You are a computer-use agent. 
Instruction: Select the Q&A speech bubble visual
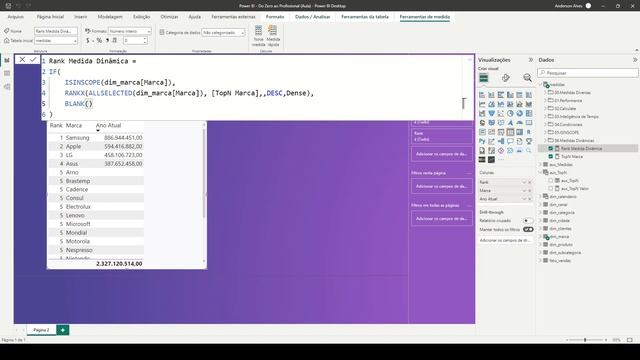pyautogui.click(x=510, y=141)
